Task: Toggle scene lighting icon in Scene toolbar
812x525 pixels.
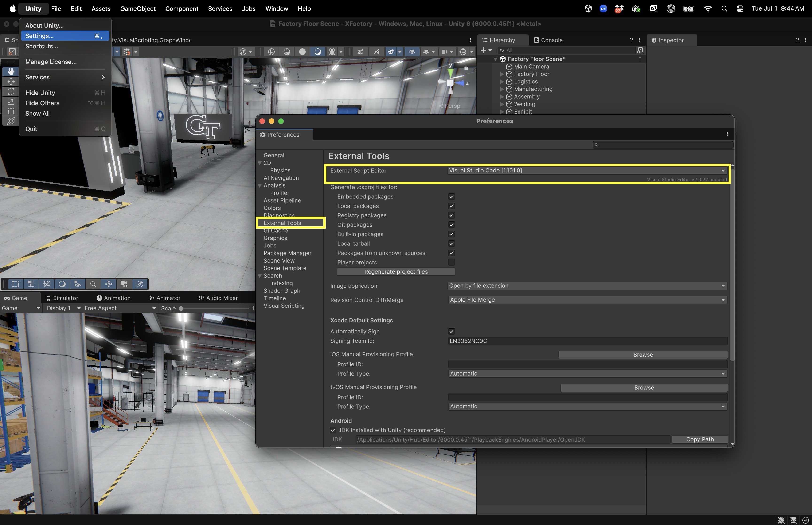Action: click(318, 52)
